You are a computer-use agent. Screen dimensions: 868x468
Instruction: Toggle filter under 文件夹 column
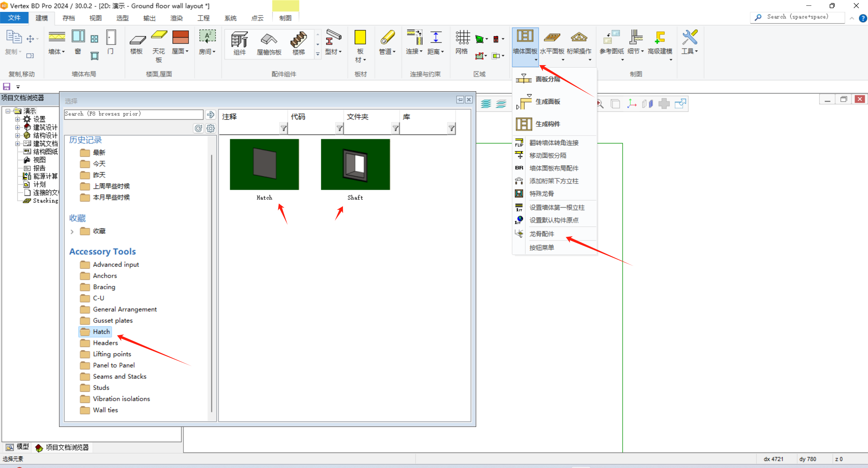point(396,129)
